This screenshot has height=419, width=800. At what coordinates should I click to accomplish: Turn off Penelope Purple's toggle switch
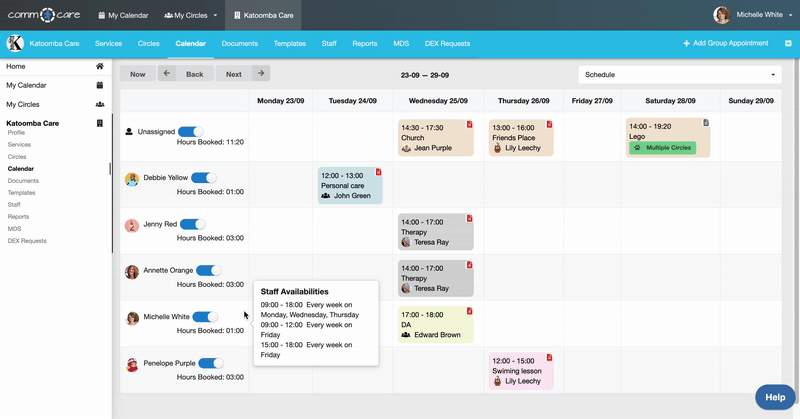211,364
